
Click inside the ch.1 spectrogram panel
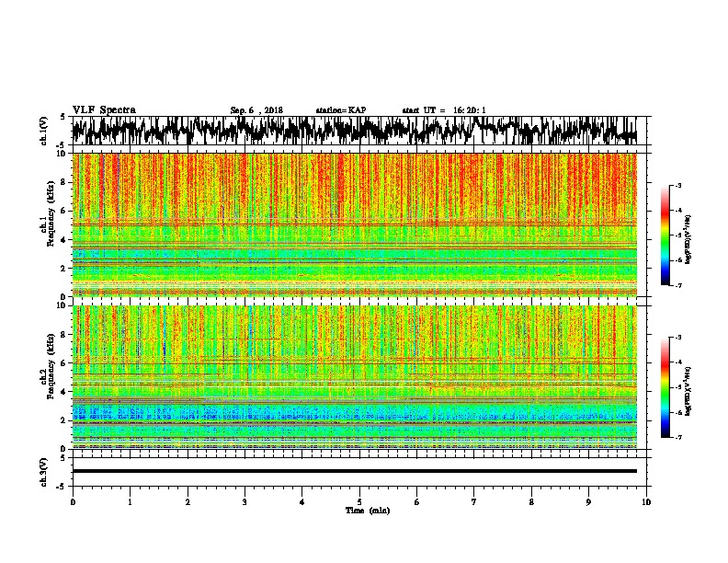coord(355,224)
